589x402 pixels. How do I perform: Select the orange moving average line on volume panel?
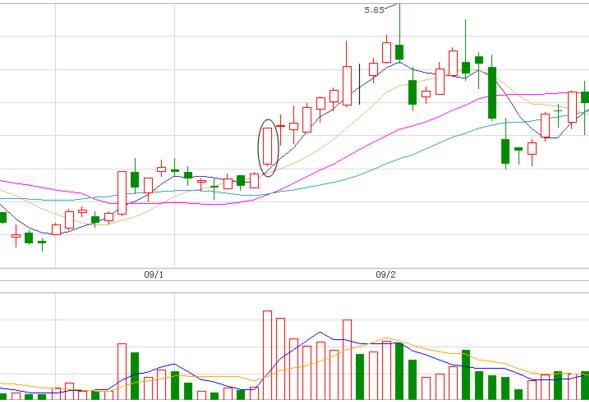(x=387, y=338)
